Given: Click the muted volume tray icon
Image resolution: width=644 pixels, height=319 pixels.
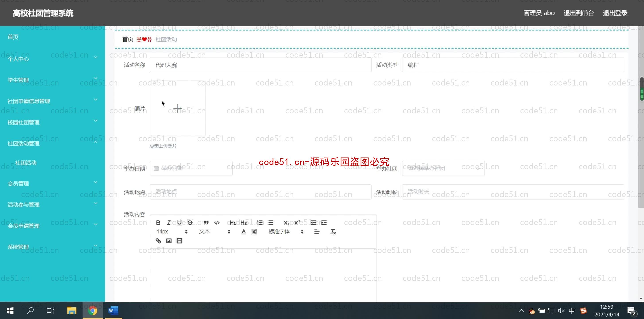Looking at the screenshot, I should [x=561, y=311].
